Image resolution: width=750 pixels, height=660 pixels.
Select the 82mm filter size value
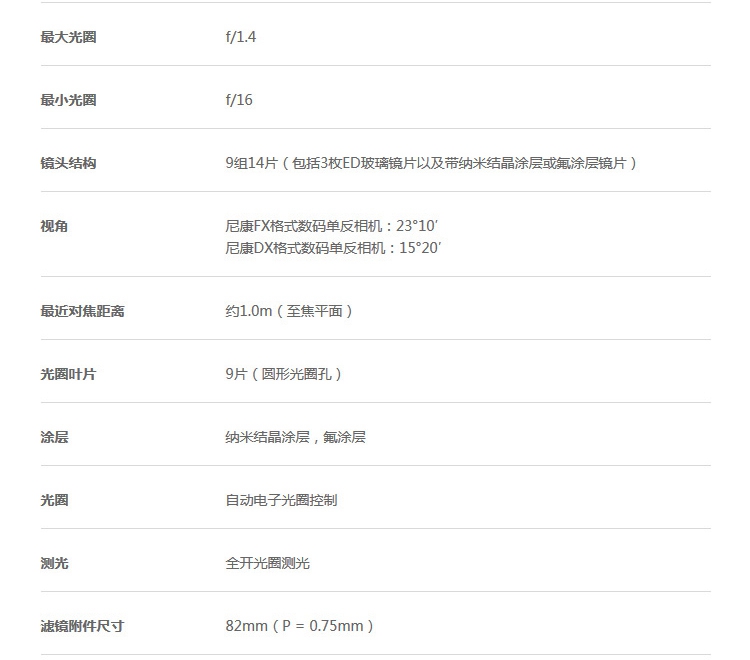point(299,626)
